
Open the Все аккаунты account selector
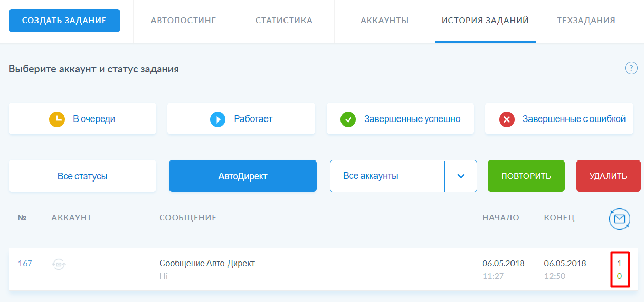tap(387, 176)
